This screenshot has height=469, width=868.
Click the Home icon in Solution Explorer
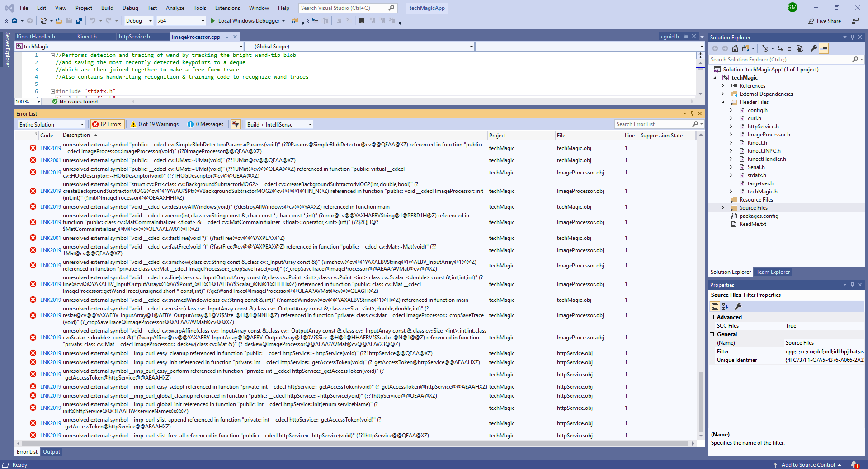tap(735, 48)
